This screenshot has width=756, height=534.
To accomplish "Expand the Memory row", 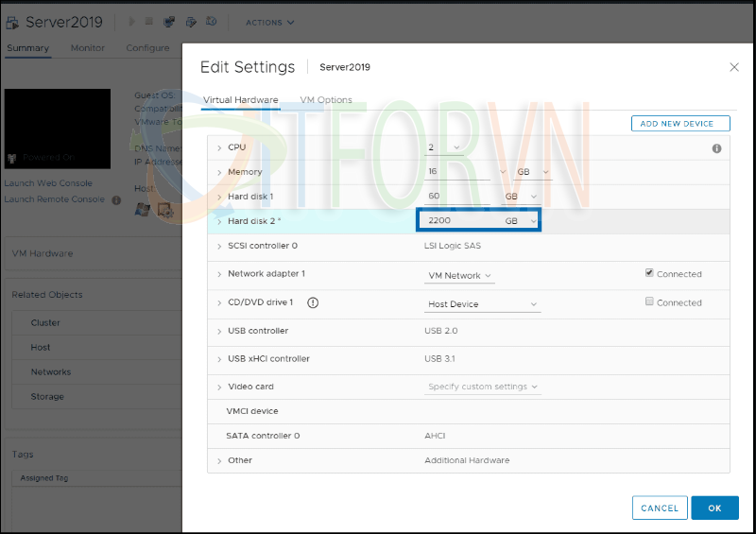I will (x=219, y=172).
